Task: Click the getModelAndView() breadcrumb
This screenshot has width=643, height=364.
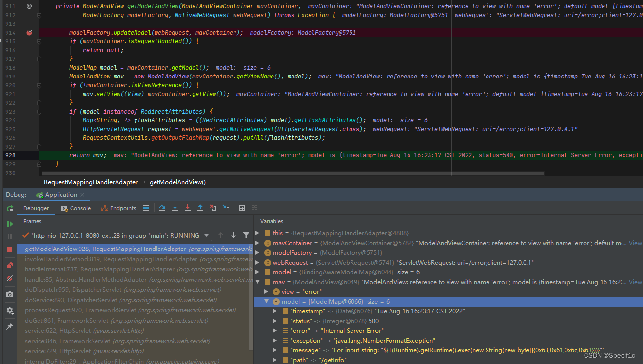Action: (177, 182)
